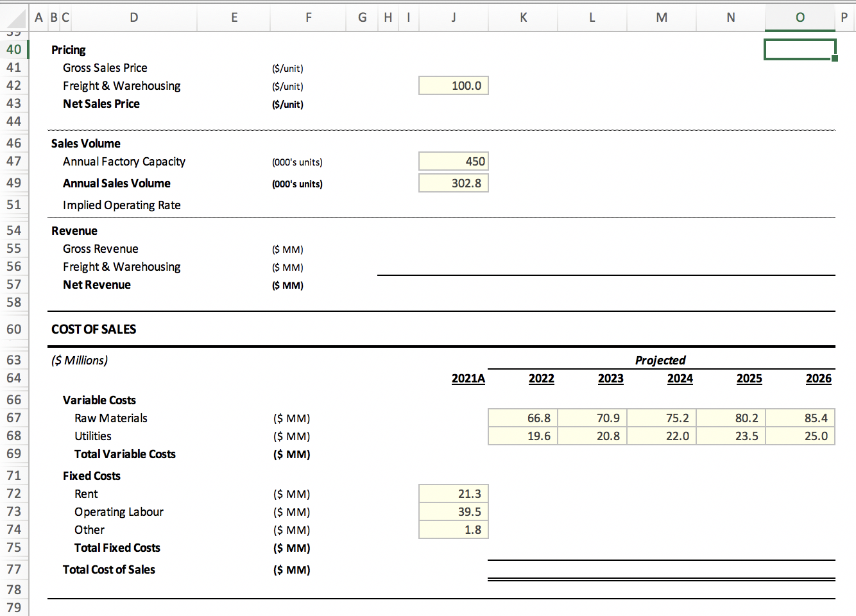Click the 2021A column heading cell
This screenshot has width=856, height=616.
coord(468,379)
